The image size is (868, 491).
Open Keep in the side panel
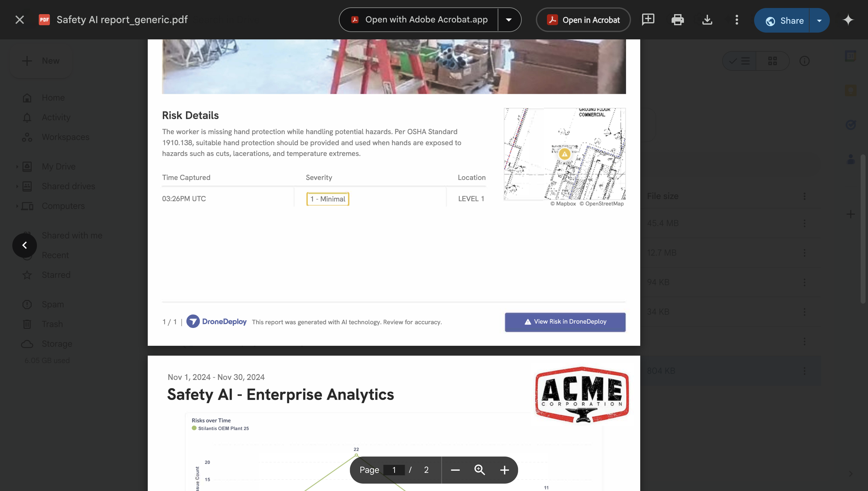[851, 90]
